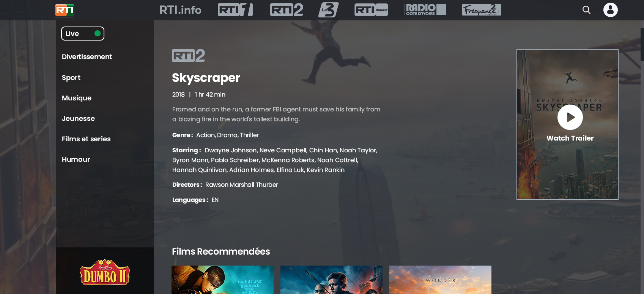Click the 'EN' language value
The width and height of the screenshot is (644, 294).
pyautogui.click(x=215, y=200)
